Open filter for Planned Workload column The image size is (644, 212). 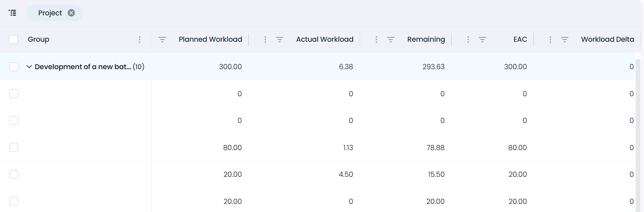click(x=162, y=40)
